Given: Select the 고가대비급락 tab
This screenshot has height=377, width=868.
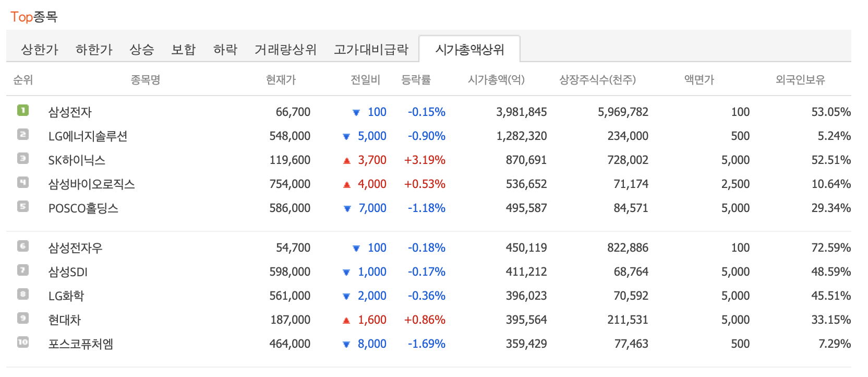Looking at the screenshot, I should click(371, 50).
